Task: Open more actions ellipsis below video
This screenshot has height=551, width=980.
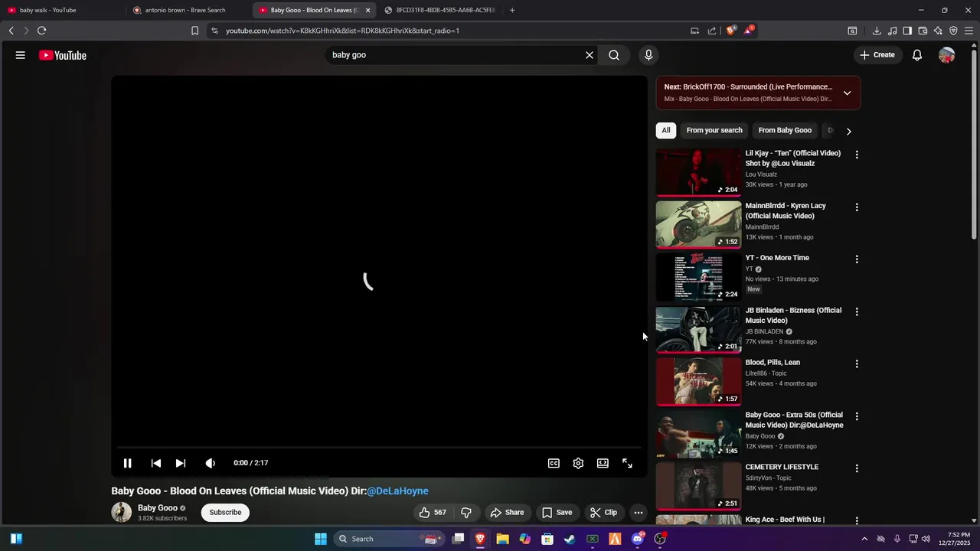Action: click(x=639, y=513)
